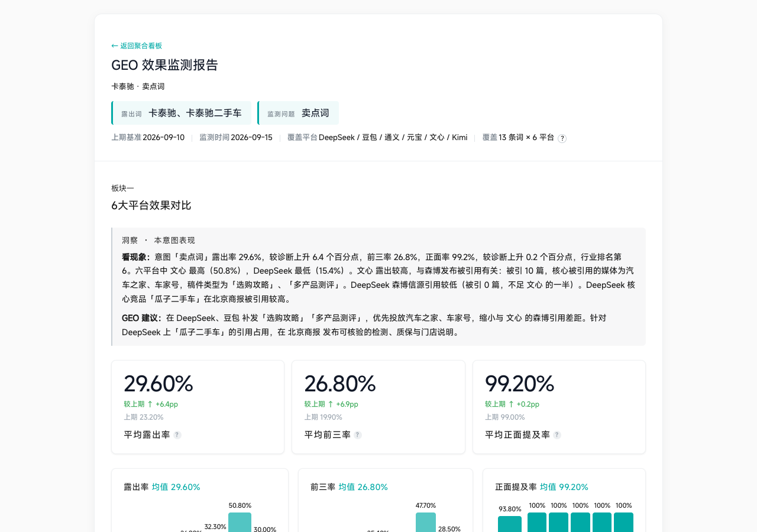Click the 上期 19.90% previous value
The image size is (757, 532).
(324, 417)
